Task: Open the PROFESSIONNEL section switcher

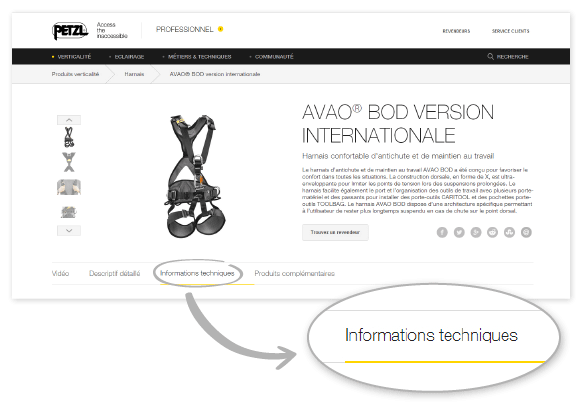Action: (x=189, y=29)
